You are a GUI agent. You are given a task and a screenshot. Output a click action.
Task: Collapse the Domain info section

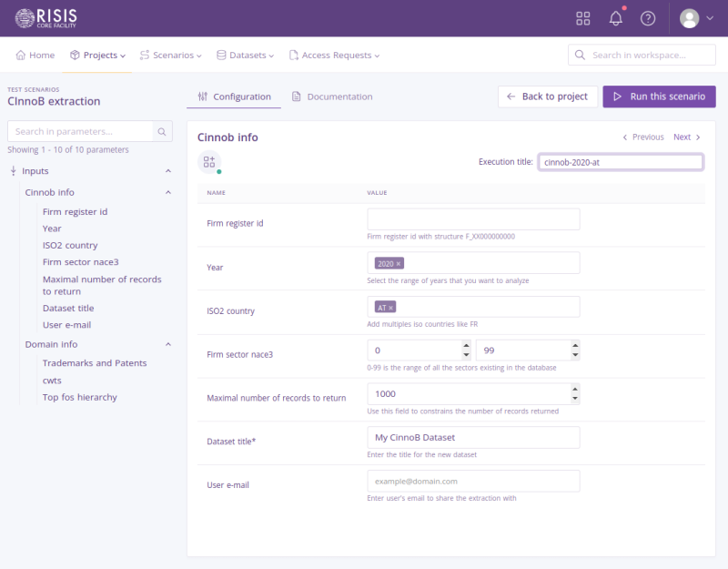click(x=168, y=344)
